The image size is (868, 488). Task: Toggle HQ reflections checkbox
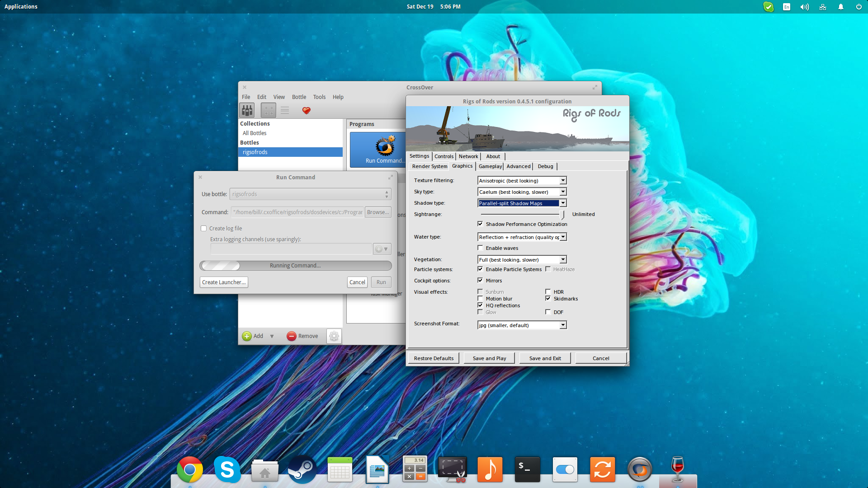[480, 305]
